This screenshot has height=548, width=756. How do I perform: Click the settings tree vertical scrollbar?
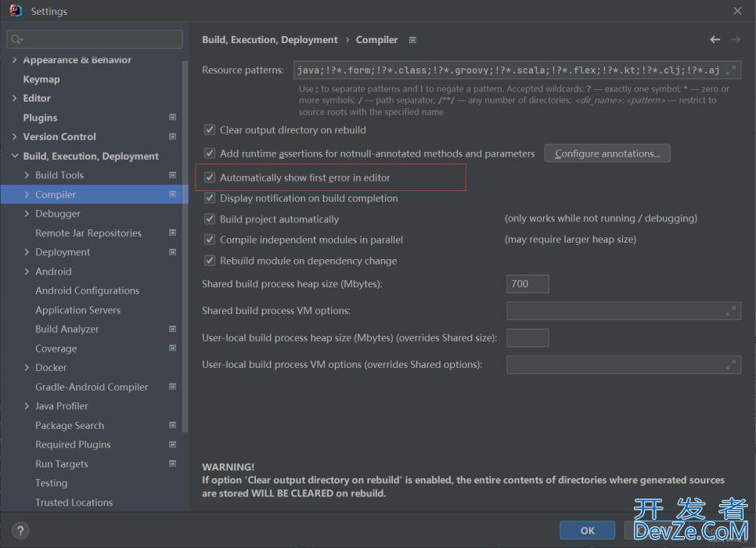coord(185,246)
